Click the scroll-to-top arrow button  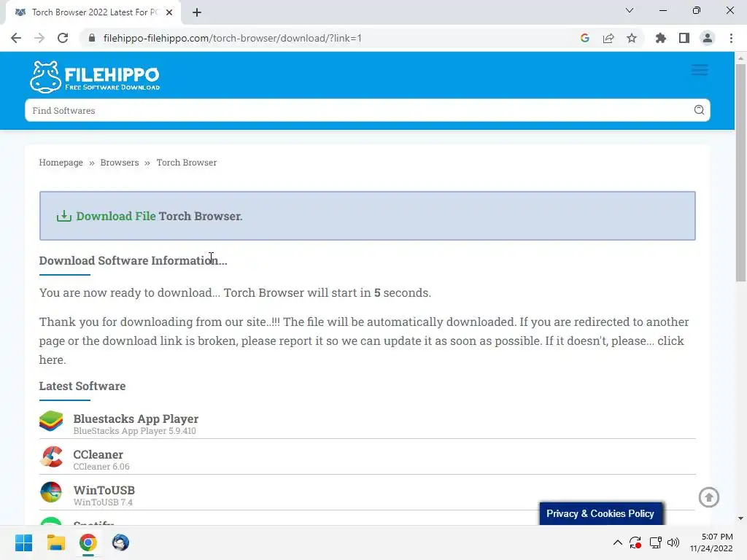click(709, 497)
